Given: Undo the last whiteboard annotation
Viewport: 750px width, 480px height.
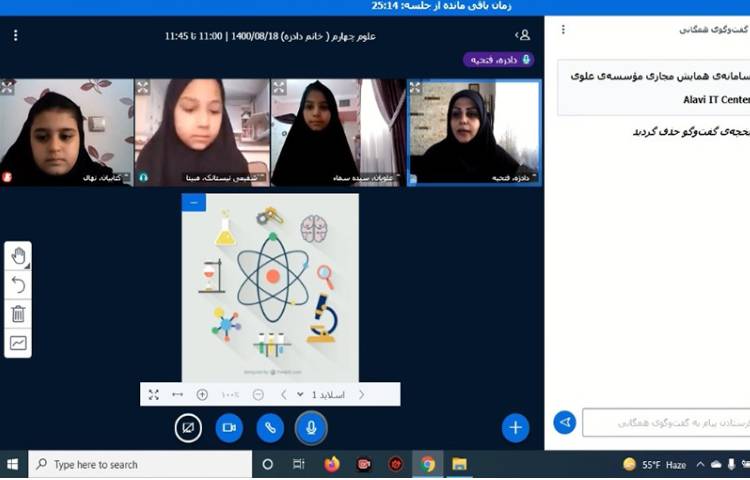Looking at the screenshot, I should [18, 285].
